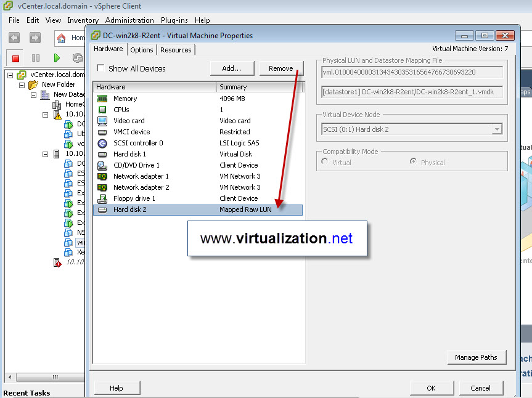The width and height of the screenshot is (532, 398).
Task: Click the host warning icon in inventory tree
Action: coord(57,115)
